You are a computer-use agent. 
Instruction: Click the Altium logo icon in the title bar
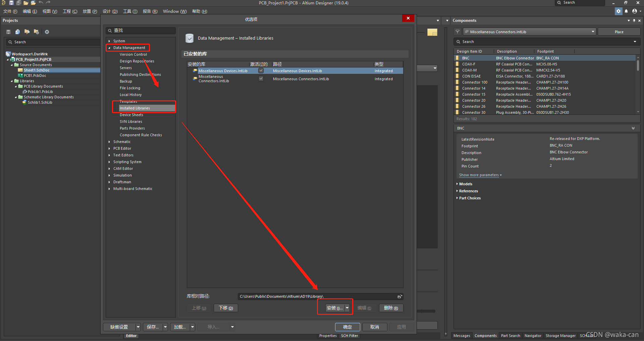[x=3, y=3]
